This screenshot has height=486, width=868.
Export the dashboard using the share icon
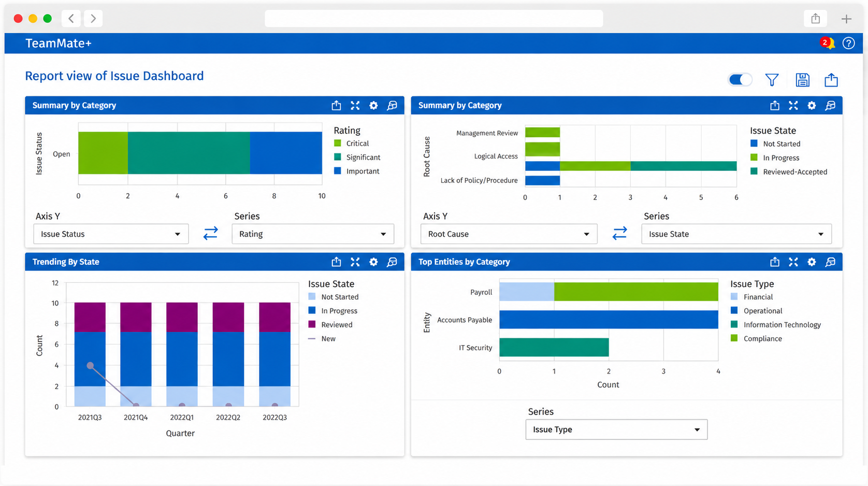click(831, 80)
